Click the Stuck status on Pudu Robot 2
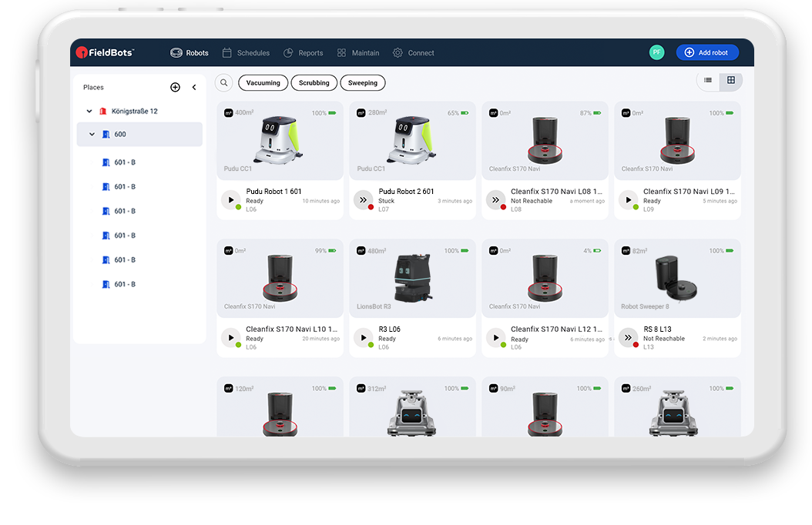This screenshot has height=525, width=812. click(386, 201)
